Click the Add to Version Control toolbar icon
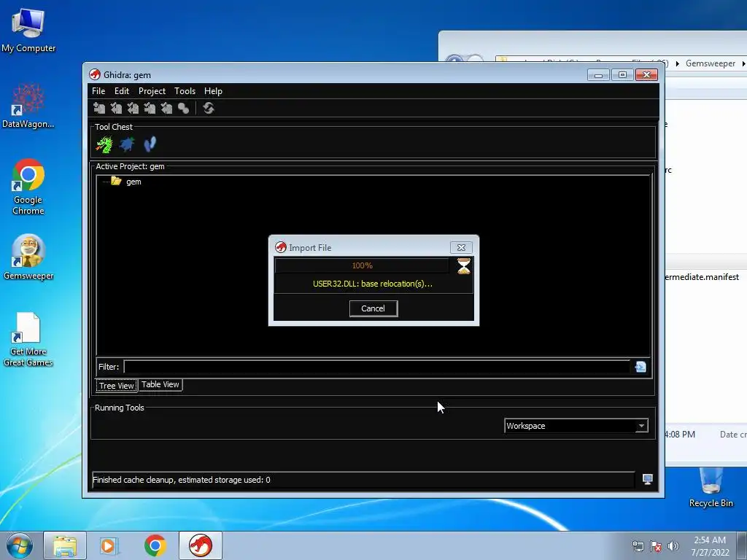The width and height of the screenshot is (747, 560). click(x=99, y=109)
